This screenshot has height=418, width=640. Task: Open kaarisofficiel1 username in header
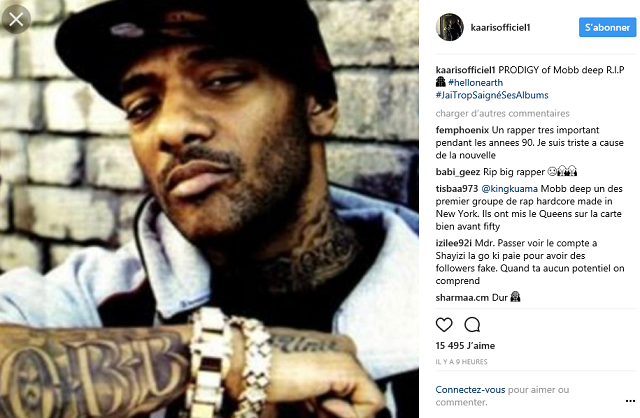500,27
